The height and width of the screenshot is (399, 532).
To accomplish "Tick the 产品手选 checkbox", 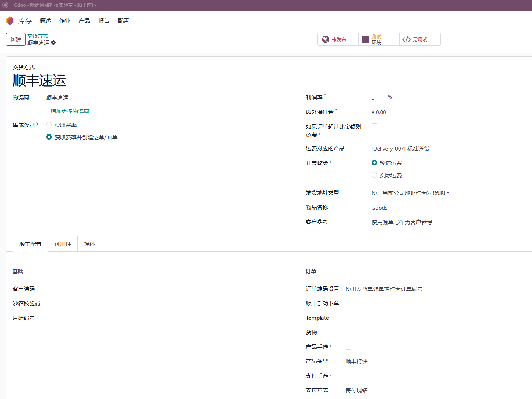I will 348,347.
